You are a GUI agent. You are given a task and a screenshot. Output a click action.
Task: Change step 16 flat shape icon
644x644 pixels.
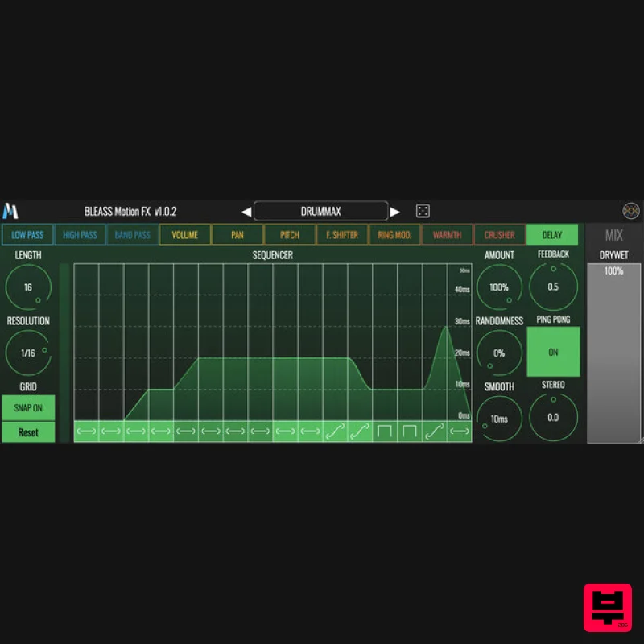[x=460, y=431]
